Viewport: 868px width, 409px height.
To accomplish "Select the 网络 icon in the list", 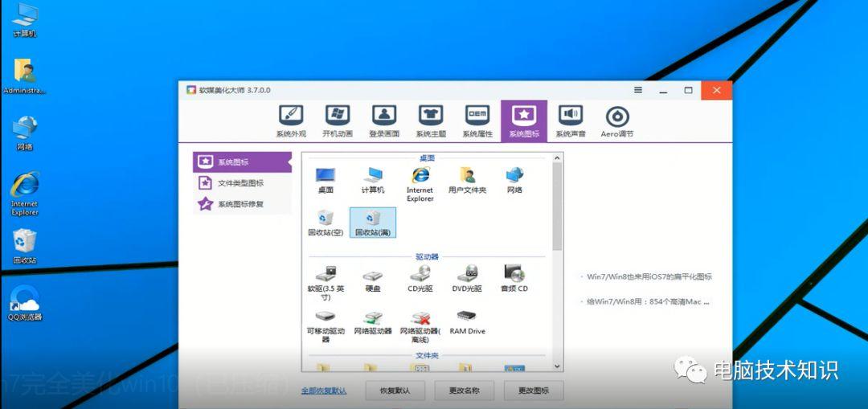I will (x=514, y=181).
